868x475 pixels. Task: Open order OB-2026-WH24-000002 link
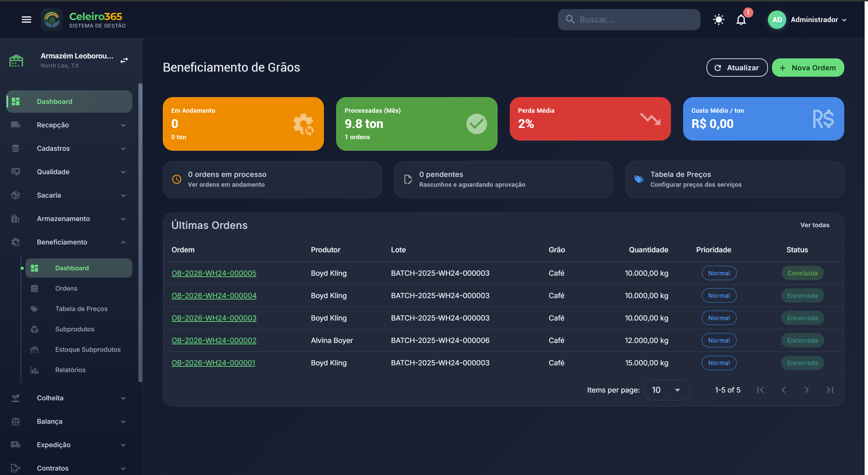[214, 340]
